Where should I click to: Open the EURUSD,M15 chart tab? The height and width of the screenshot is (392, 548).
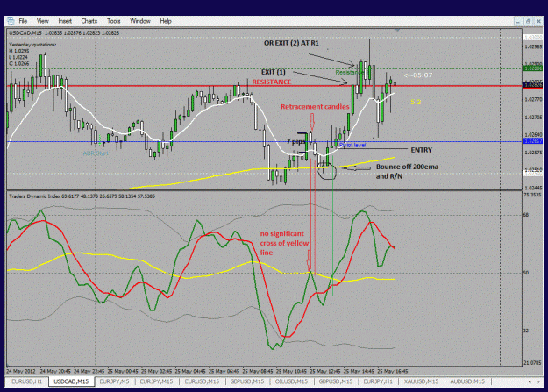[202, 381]
